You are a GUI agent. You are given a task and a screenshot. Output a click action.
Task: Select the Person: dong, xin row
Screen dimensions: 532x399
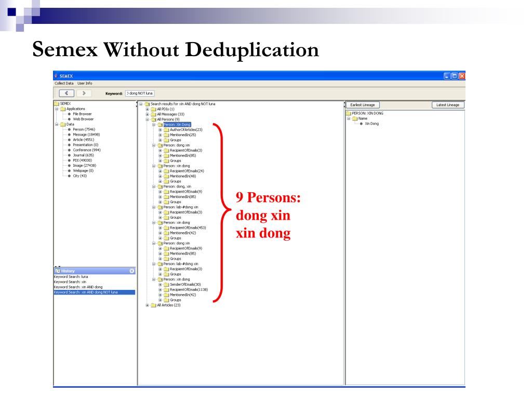click(x=177, y=187)
